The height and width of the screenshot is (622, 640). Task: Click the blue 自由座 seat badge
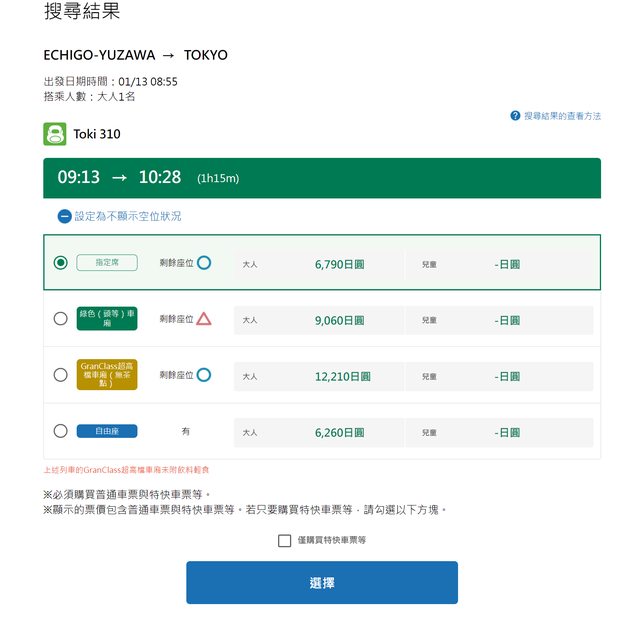coord(107,431)
